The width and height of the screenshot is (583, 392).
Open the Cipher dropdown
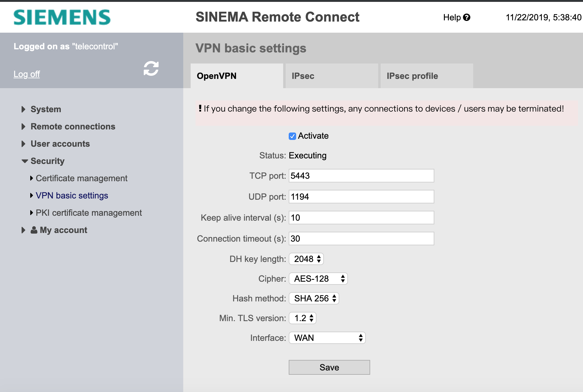318,279
